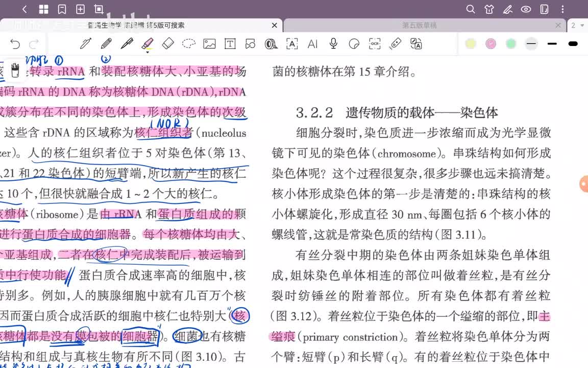Choose the thickest stroke width

[x=573, y=44]
